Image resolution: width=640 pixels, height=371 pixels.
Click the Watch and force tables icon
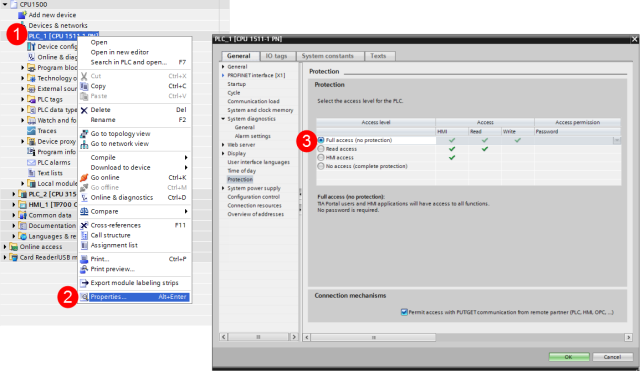(31, 120)
